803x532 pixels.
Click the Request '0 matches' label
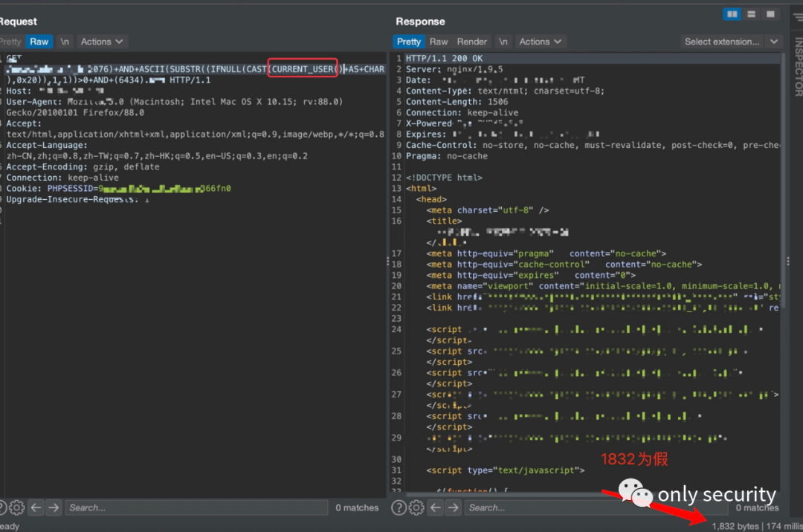(x=357, y=507)
